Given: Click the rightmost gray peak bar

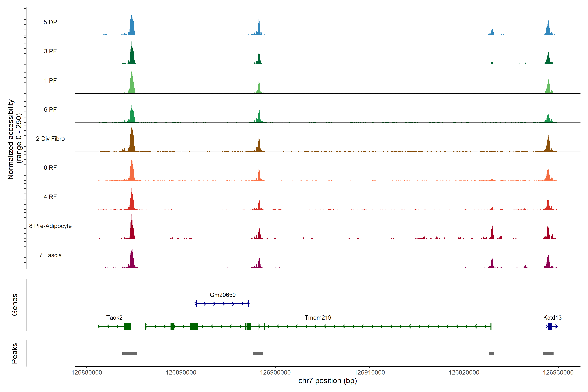Looking at the screenshot, I should point(548,353).
